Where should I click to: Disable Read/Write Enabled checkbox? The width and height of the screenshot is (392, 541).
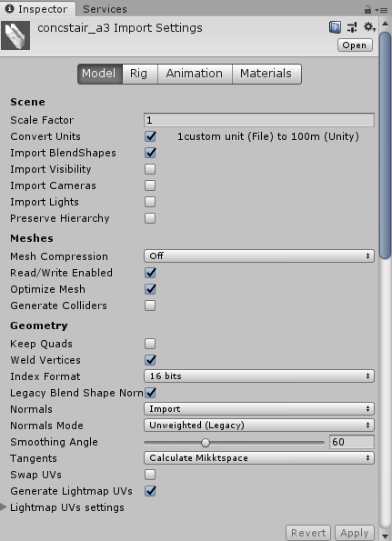click(x=150, y=273)
